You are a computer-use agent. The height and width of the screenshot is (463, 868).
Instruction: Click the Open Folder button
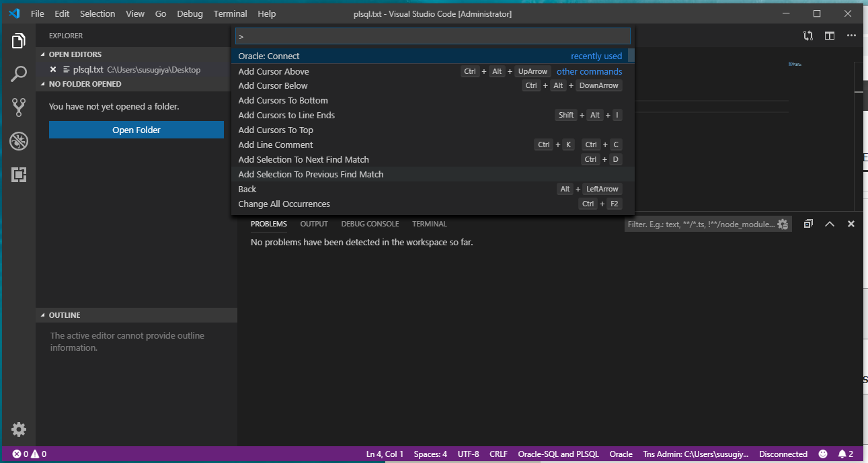[x=136, y=129]
